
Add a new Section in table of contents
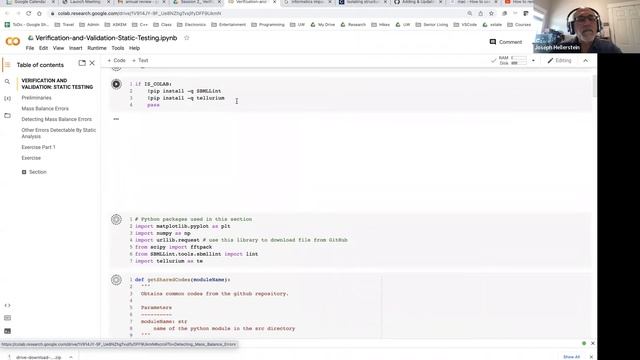pos(34,172)
